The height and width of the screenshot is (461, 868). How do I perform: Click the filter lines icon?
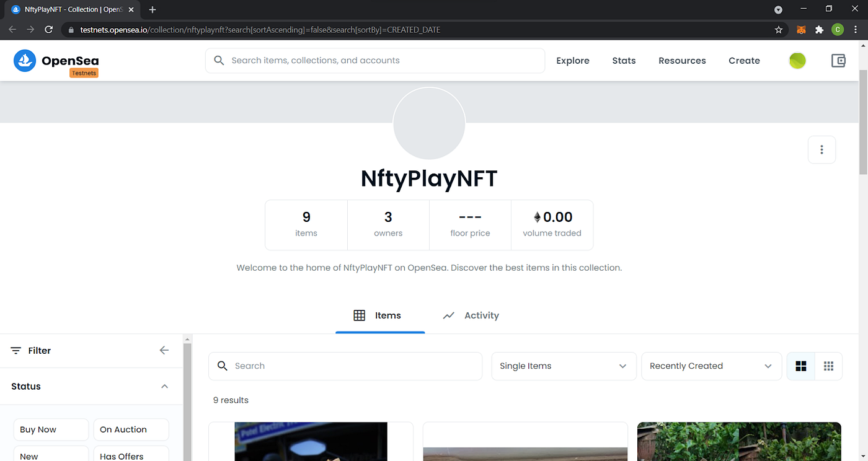tap(16, 351)
